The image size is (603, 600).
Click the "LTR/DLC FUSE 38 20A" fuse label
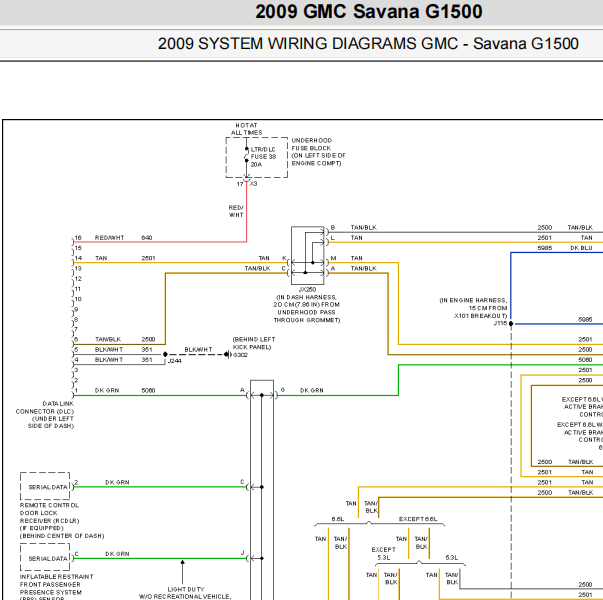pyautogui.click(x=263, y=157)
